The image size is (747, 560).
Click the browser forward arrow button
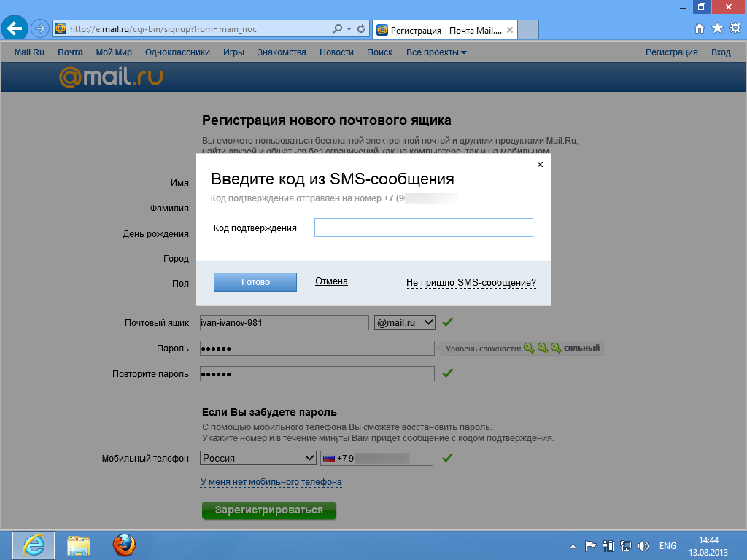coord(40,28)
